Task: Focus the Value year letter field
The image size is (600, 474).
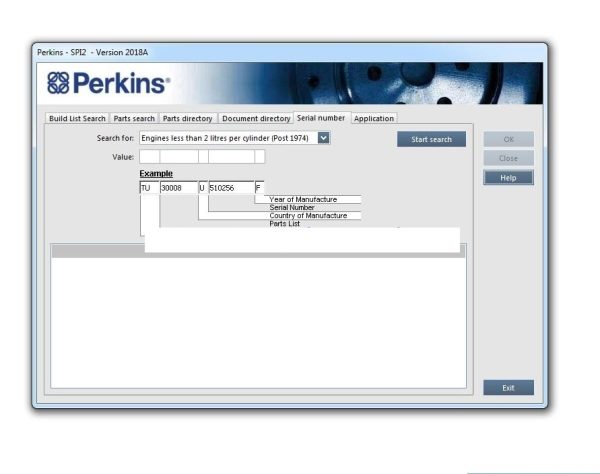Action: coord(259,157)
